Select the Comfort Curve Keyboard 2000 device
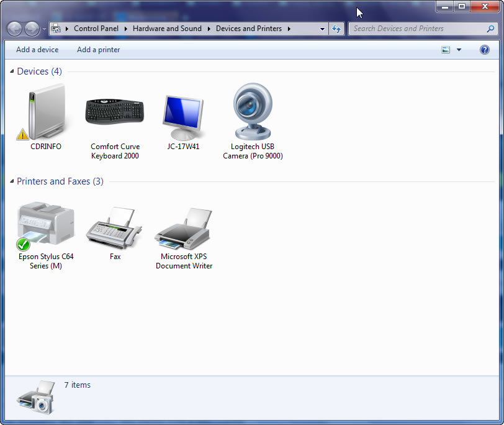 115,112
